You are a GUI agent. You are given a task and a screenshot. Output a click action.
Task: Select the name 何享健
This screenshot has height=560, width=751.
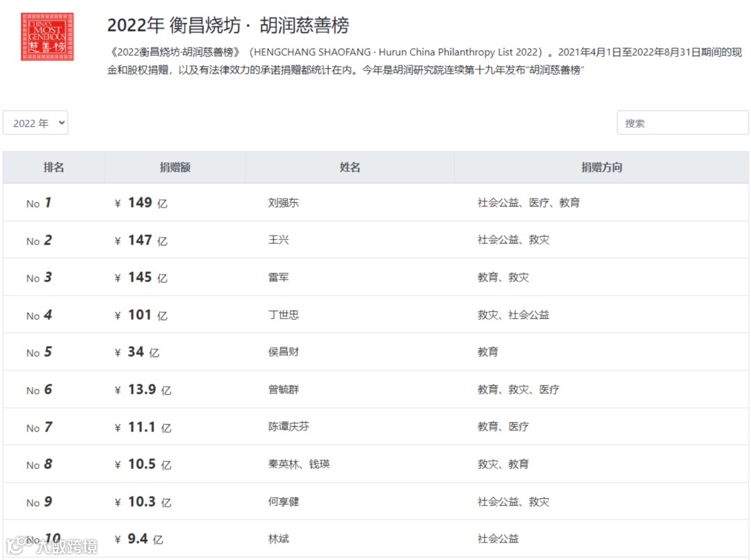(284, 501)
